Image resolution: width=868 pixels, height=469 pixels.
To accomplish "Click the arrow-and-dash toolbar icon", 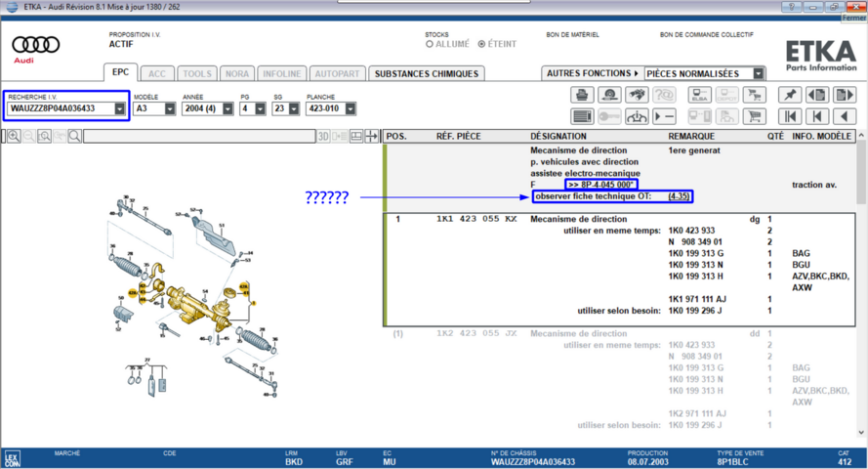I will click(664, 116).
